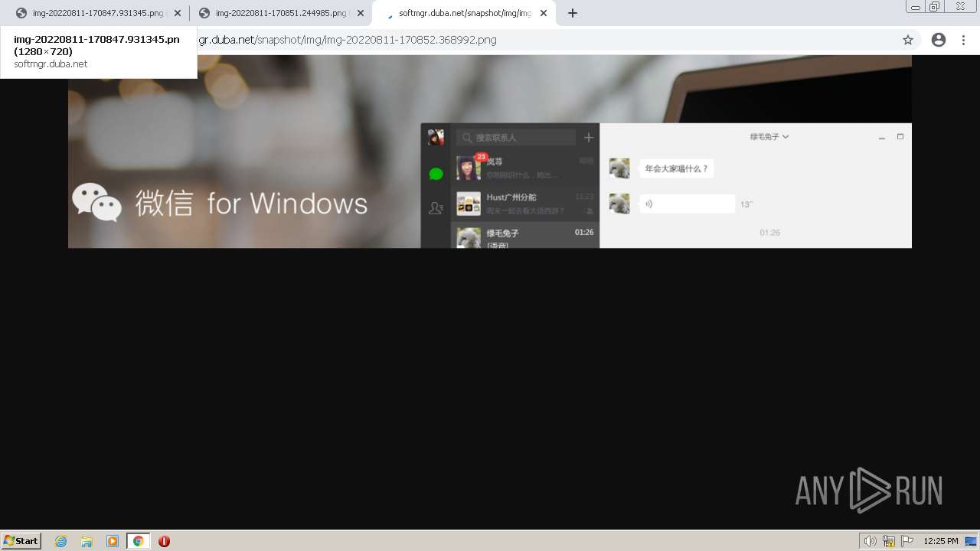The height and width of the screenshot is (551, 980).
Task: Maximize the WeChat chat window
Action: tap(900, 136)
